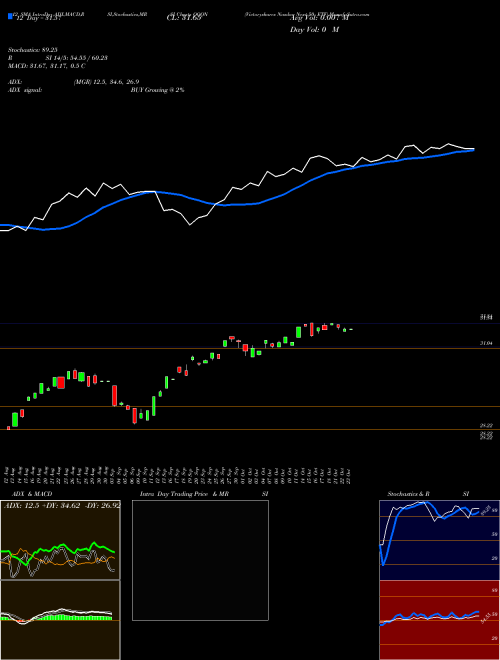The image size is (500, 660).
Task: Click the Stochastics & R SI panel heading
Action: (428, 494)
